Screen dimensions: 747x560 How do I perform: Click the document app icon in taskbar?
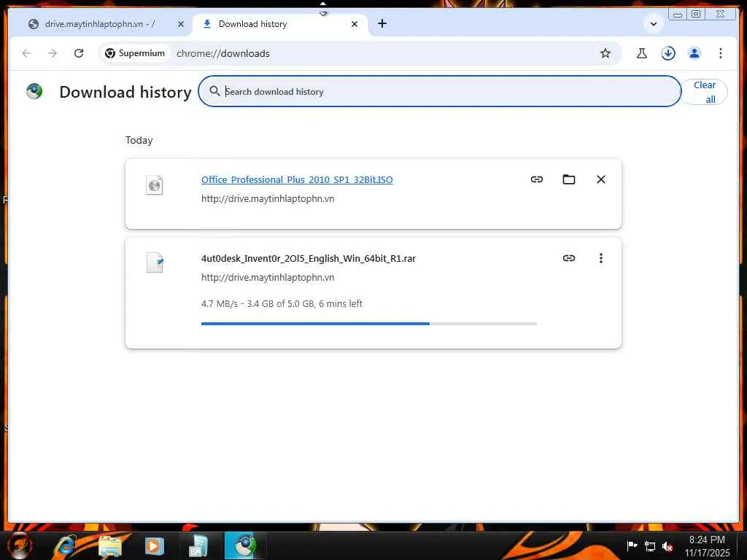pyautogui.click(x=198, y=545)
